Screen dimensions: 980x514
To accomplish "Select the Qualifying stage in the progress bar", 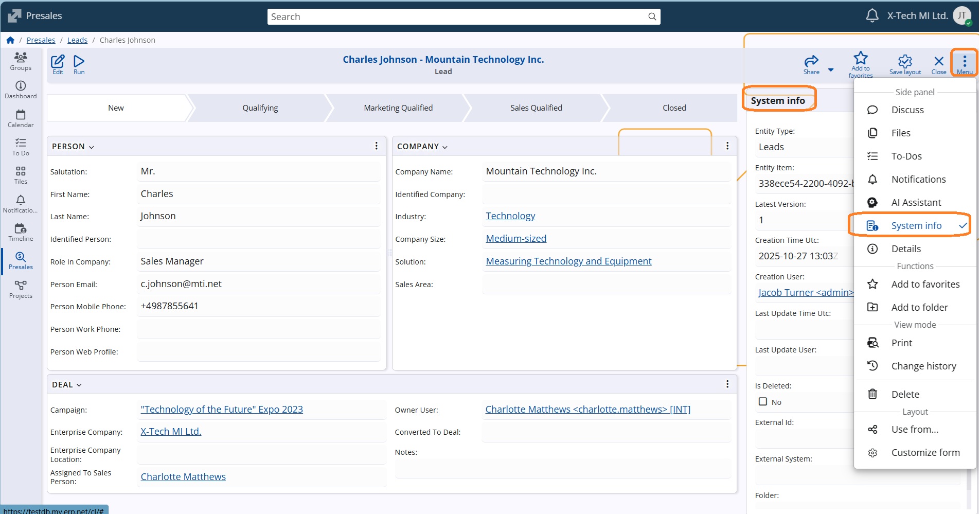I will click(260, 108).
